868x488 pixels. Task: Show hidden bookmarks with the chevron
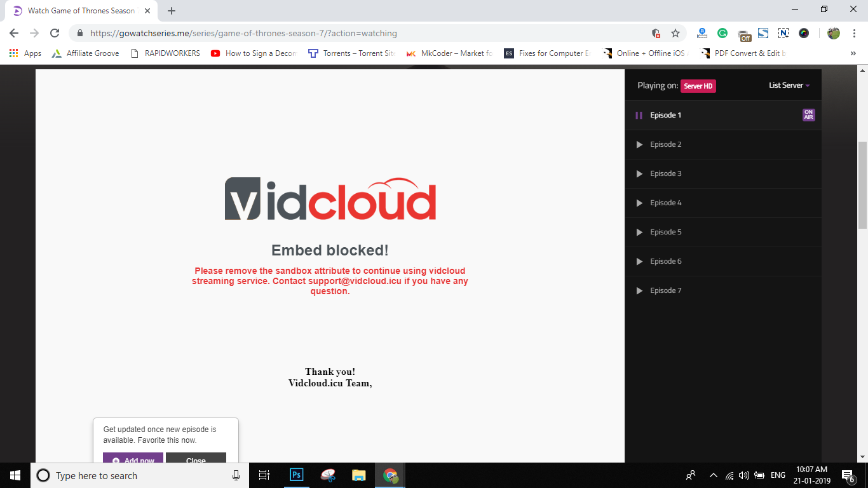coord(853,53)
